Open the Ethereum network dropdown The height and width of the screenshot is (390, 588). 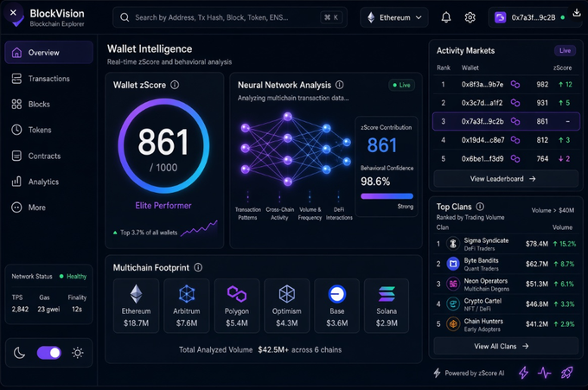click(x=394, y=17)
